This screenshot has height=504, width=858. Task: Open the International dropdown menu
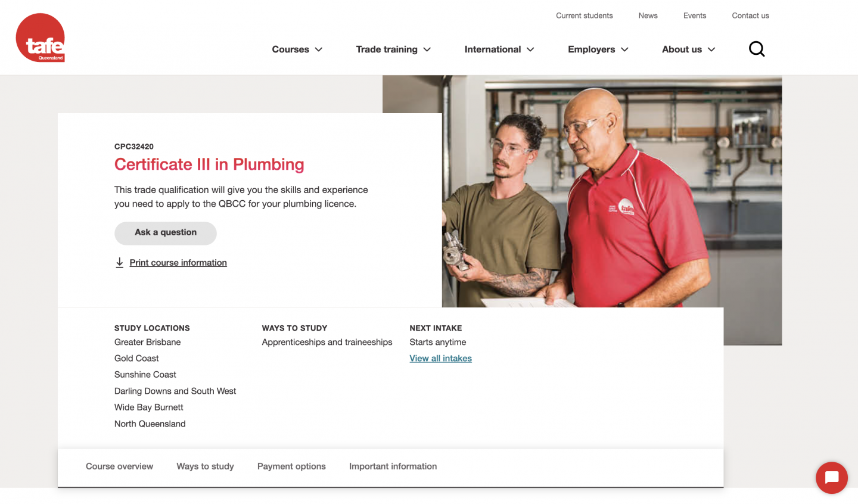pyautogui.click(x=499, y=49)
